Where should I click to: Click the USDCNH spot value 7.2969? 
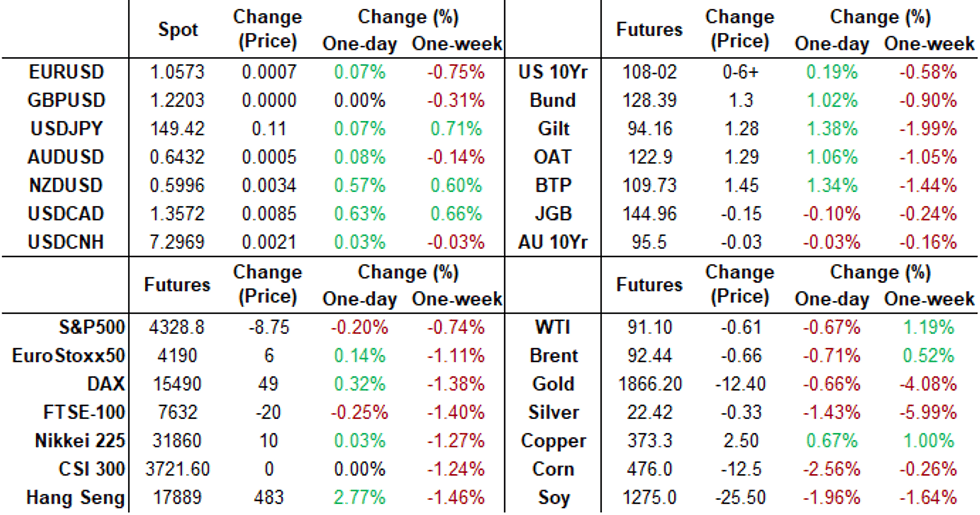[178, 242]
